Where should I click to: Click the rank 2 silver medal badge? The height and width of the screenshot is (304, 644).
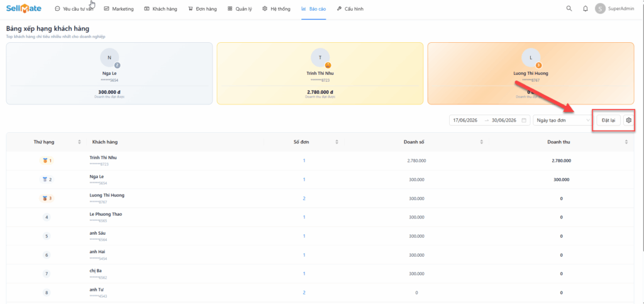[47, 179]
